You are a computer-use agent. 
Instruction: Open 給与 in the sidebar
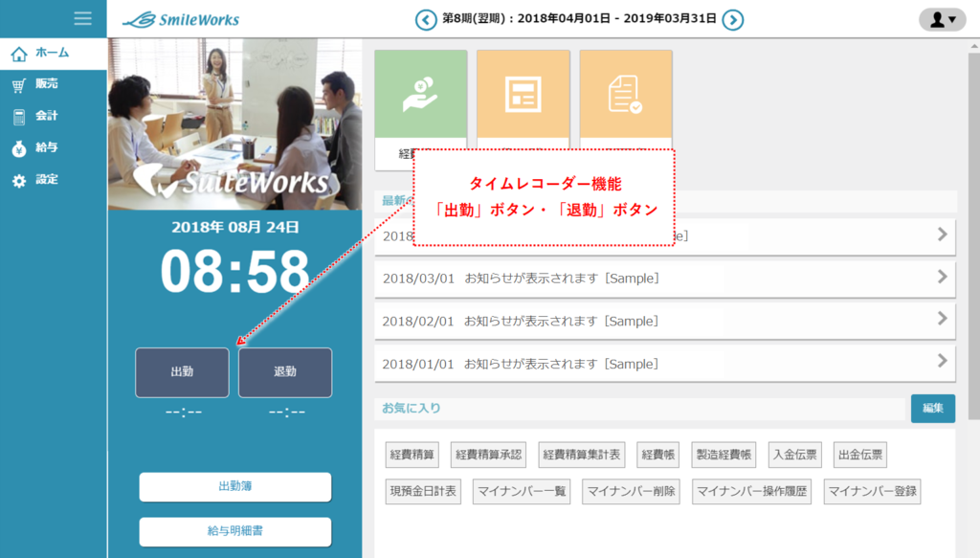click(54, 148)
